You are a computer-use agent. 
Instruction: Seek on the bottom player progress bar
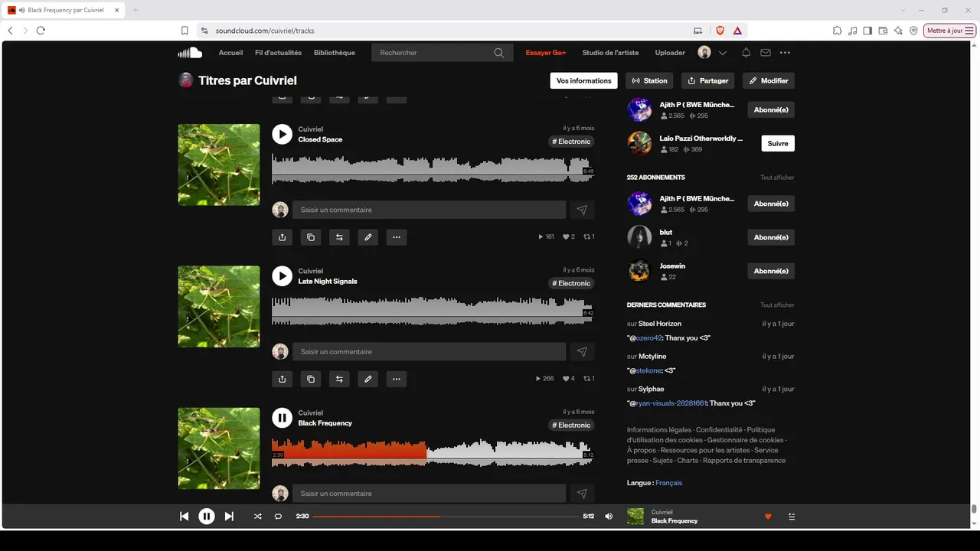pos(446,517)
